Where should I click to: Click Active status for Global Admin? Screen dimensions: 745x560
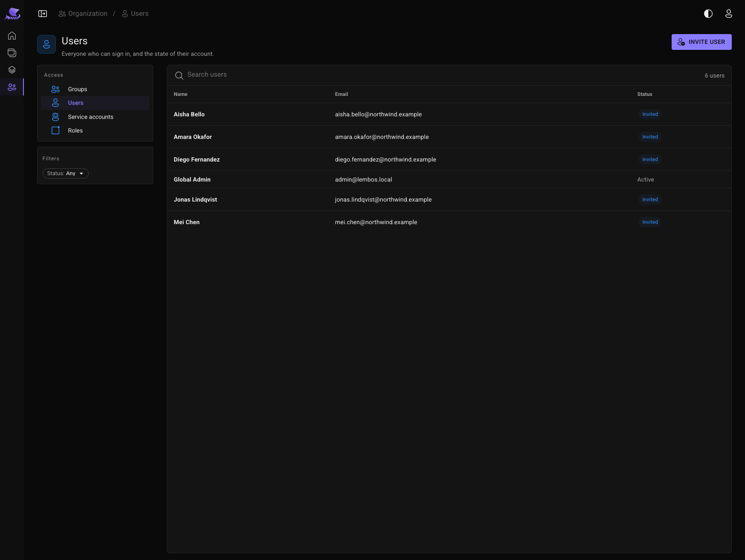646,179
